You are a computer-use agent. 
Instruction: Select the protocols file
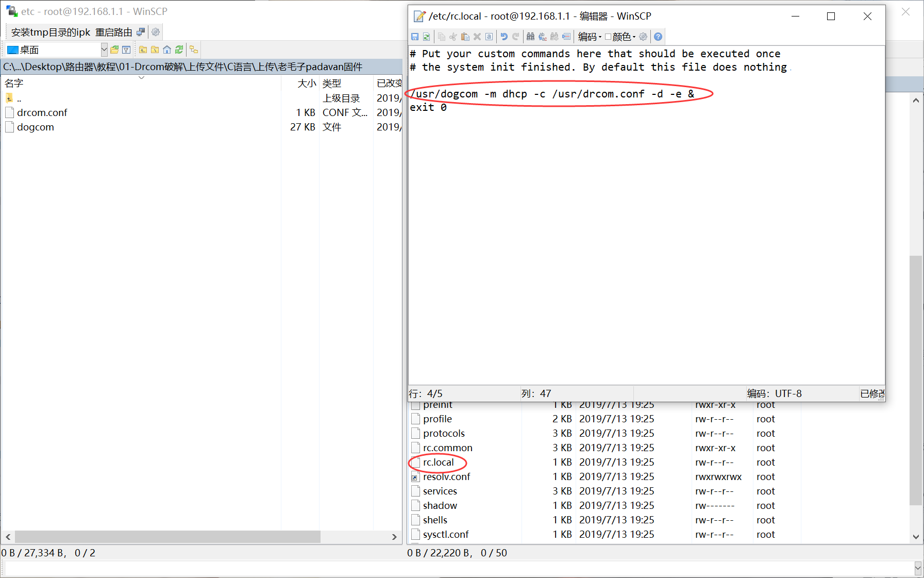tap(444, 433)
